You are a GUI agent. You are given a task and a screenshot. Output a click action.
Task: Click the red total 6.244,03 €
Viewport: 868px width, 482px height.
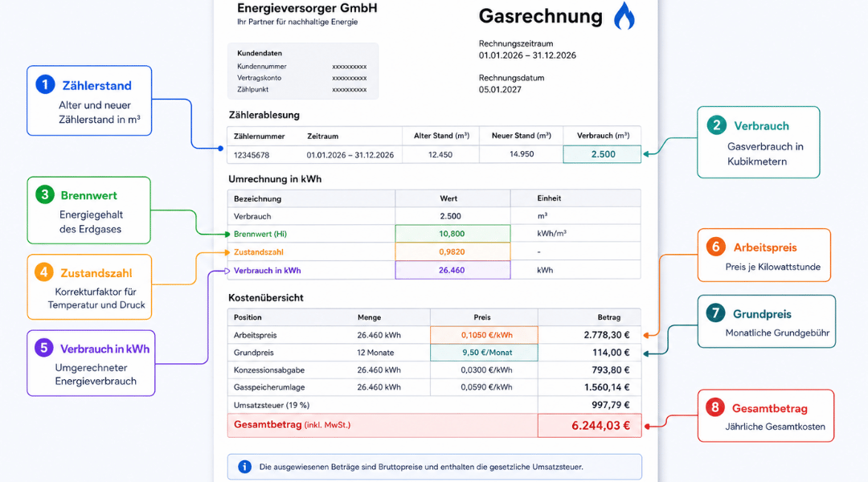point(600,426)
